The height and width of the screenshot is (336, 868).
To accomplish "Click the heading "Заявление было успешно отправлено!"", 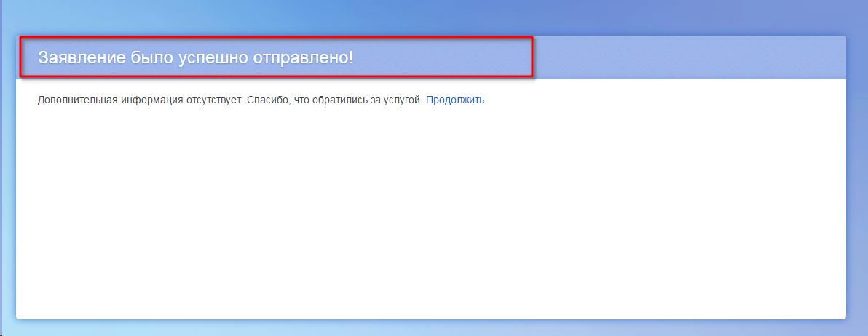I will 195,57.
